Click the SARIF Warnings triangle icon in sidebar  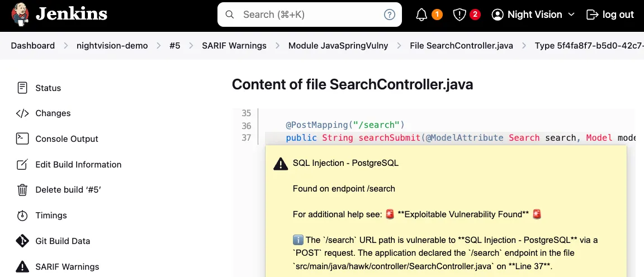(22, 267)
